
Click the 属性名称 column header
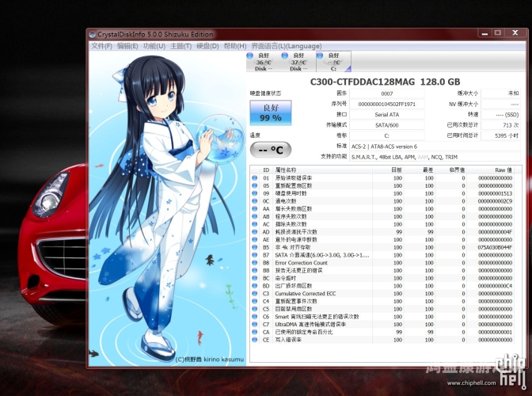click(286, 169)
